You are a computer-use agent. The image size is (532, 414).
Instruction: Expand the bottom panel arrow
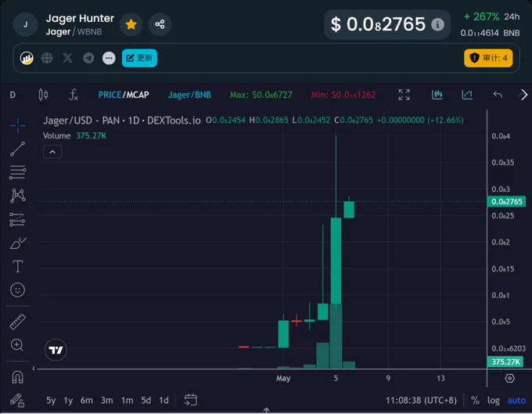pyautogui.click(x=266, y=410)
